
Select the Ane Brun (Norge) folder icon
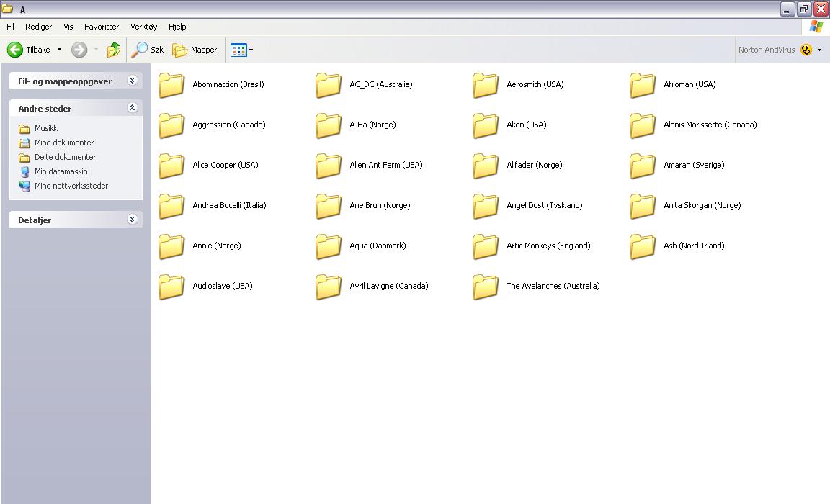329,206
